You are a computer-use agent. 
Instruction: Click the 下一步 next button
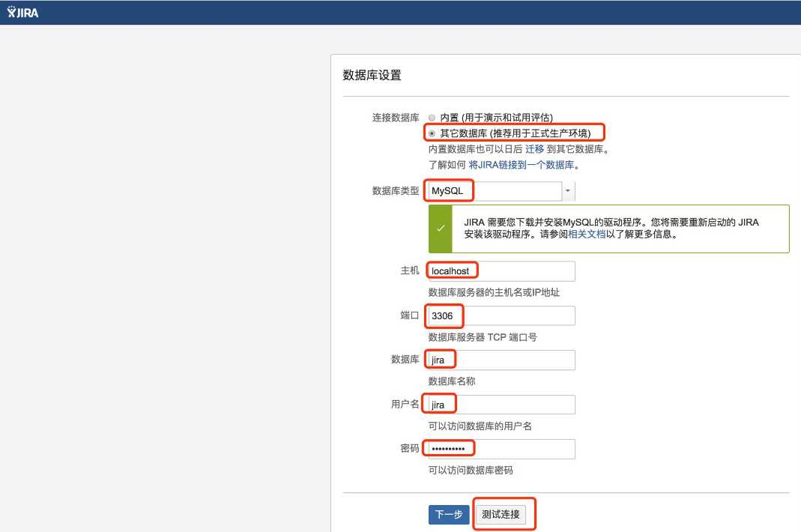[x=449, y=514]
